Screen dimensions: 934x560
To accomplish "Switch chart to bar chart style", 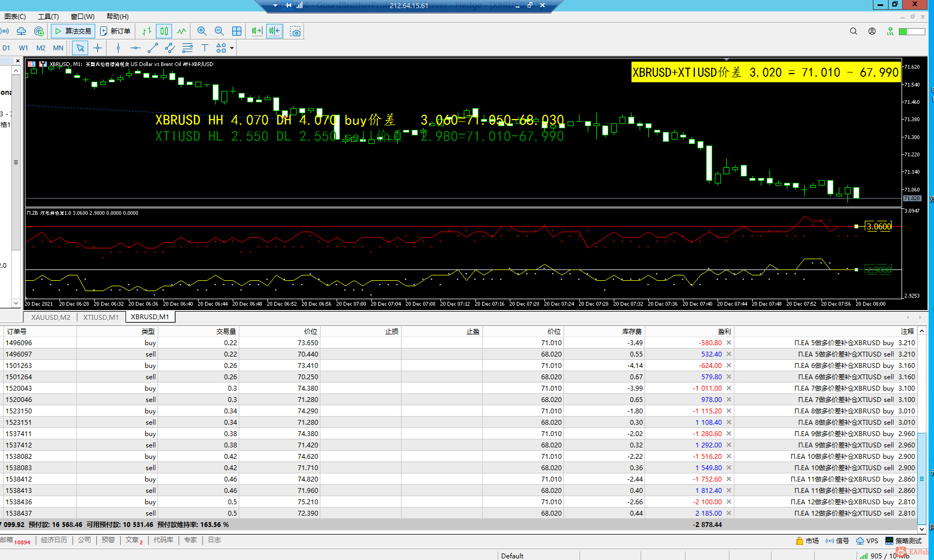I will point(147,31).
